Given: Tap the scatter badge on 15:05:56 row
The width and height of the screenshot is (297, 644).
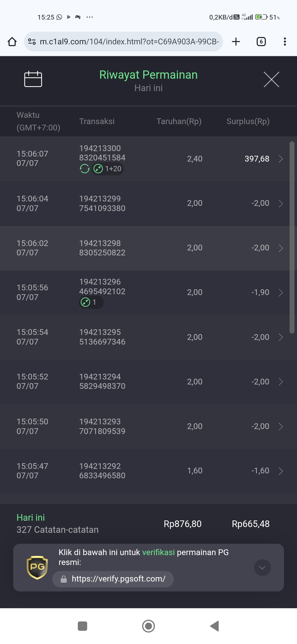Looking at the screenshot, I should (x=91, y=302).
